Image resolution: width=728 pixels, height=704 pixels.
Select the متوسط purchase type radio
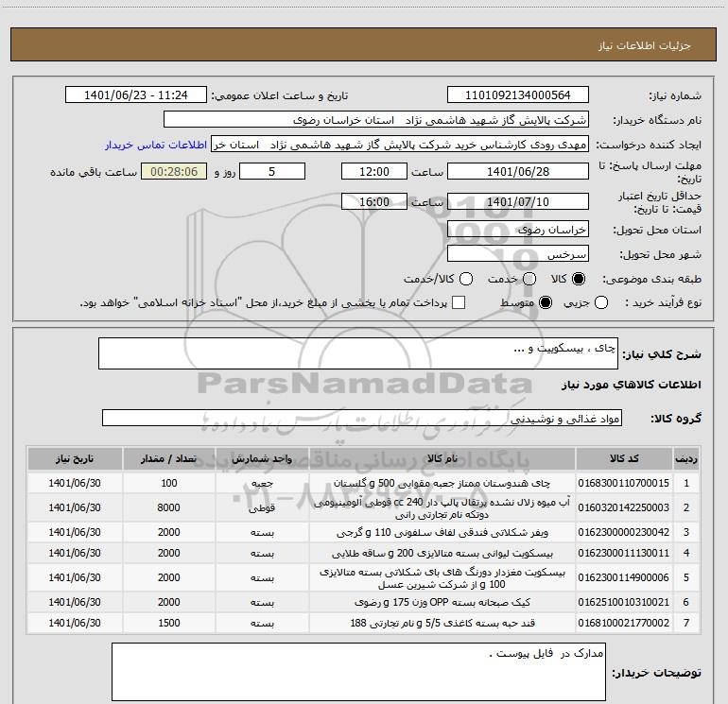(546, 303)
